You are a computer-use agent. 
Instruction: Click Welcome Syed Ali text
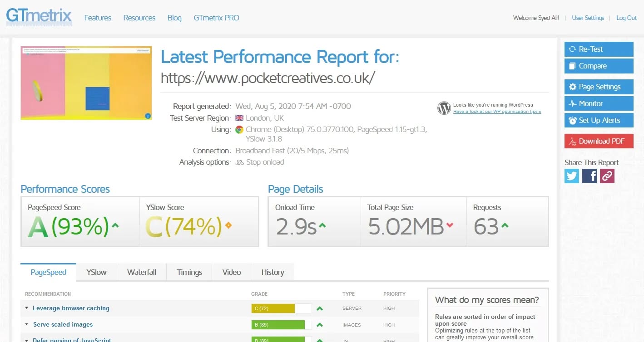536,18
